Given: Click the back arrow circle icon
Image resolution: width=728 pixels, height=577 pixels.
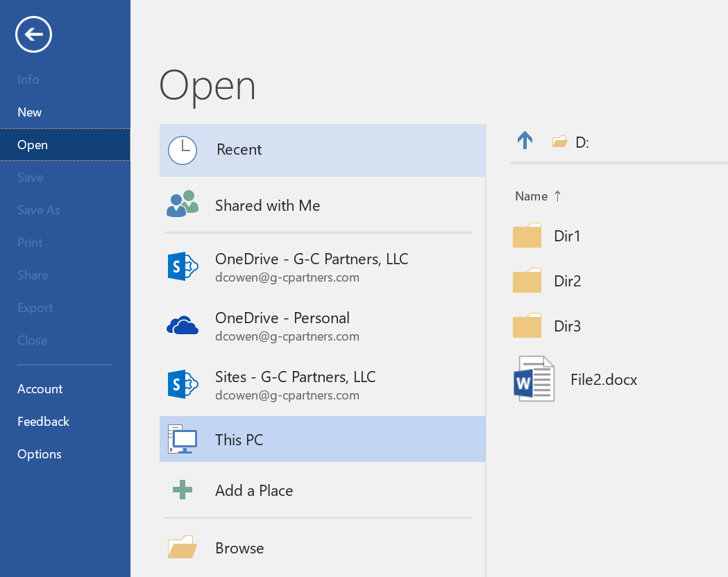Looking at the screenshot, I should pos(33,34).
